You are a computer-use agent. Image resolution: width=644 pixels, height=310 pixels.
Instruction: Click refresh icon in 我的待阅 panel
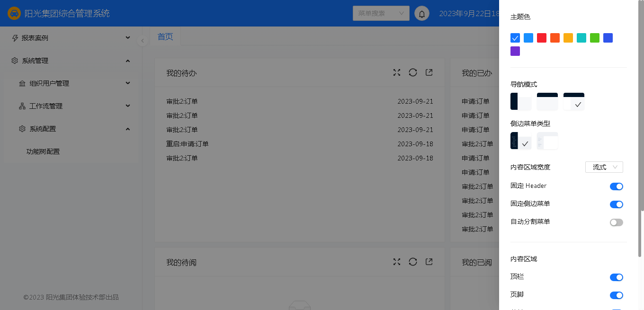pos(413,262)
